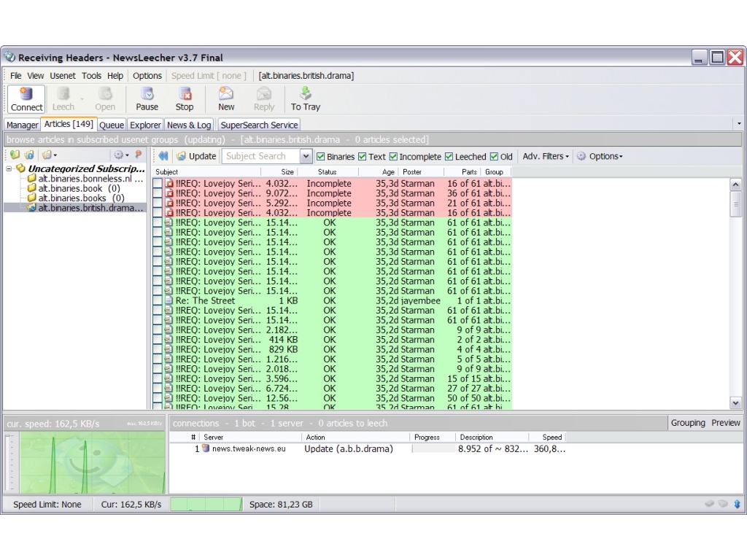Click the Open toolbar icon
The width and height of the screenshot is (747, 560).
coord(105,94)
